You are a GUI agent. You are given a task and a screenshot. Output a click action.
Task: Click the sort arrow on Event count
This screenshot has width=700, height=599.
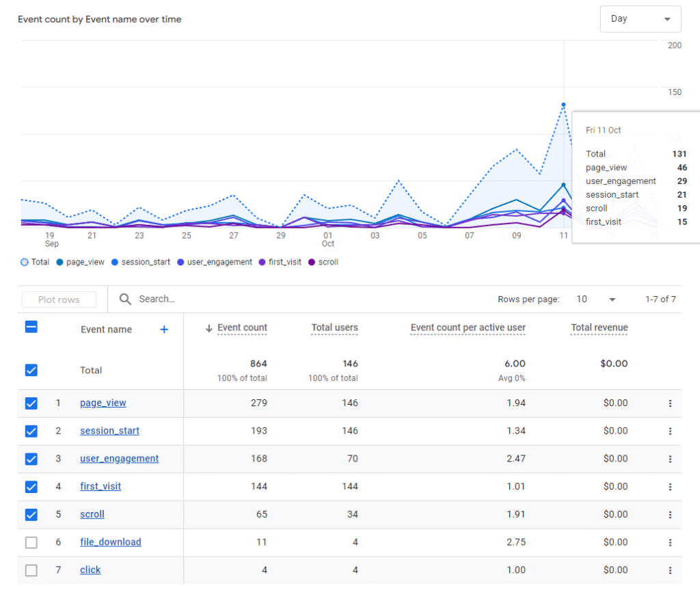click(209, 328)
